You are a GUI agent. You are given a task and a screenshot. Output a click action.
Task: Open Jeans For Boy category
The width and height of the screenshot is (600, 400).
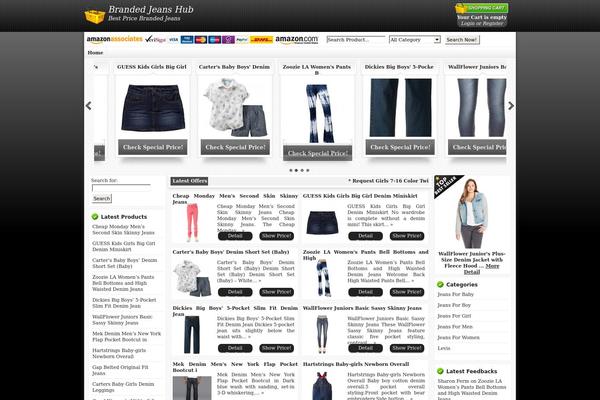point(454,305)
